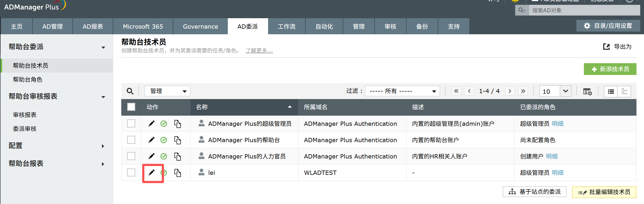This screenshot has width=644, height=204.
Task: Click 导出为 export button
Action: pos(617,47)
